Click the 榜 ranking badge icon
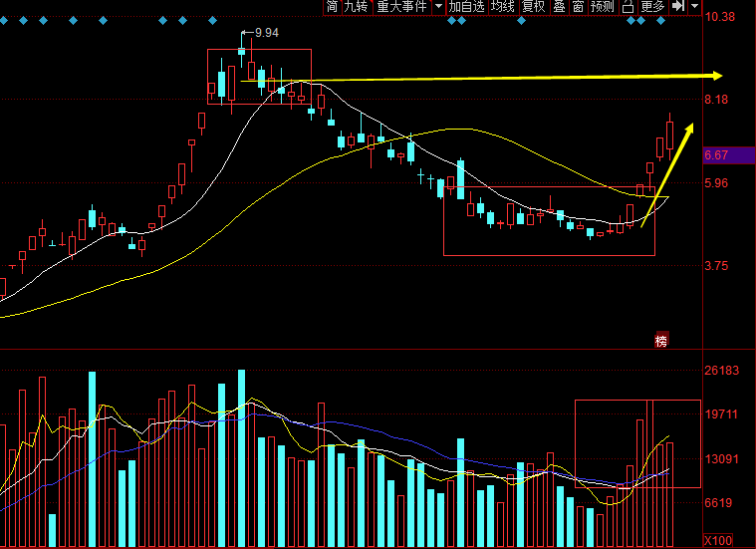756x549 pixels. point(661,341)
